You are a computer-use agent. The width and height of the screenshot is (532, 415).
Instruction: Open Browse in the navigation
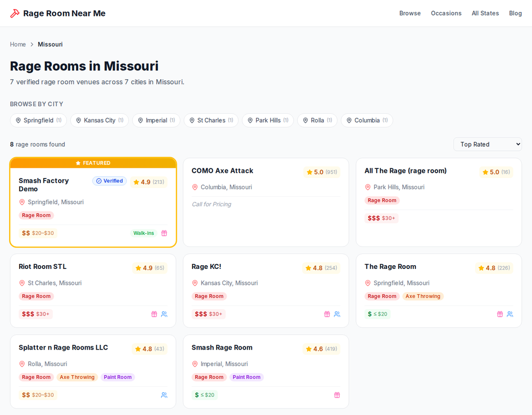(410, 13)
